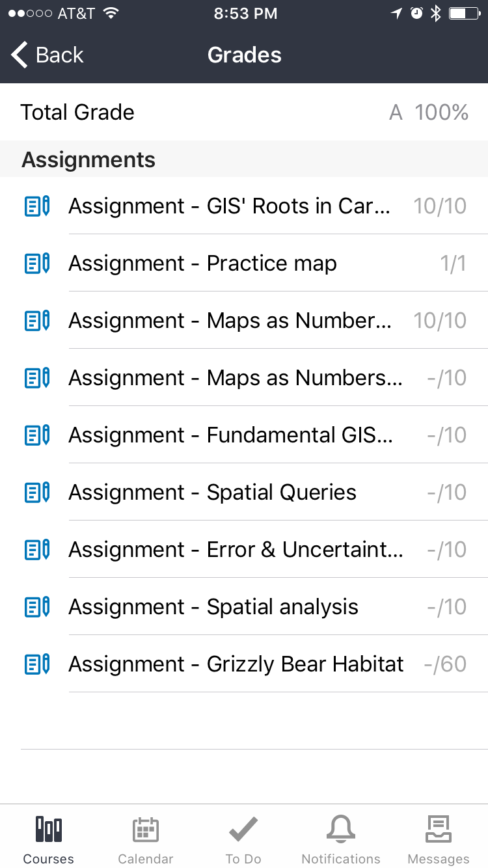Tap the Wi-Fi status icon
The image size is (488, 868).
click(x=111, y=14)
